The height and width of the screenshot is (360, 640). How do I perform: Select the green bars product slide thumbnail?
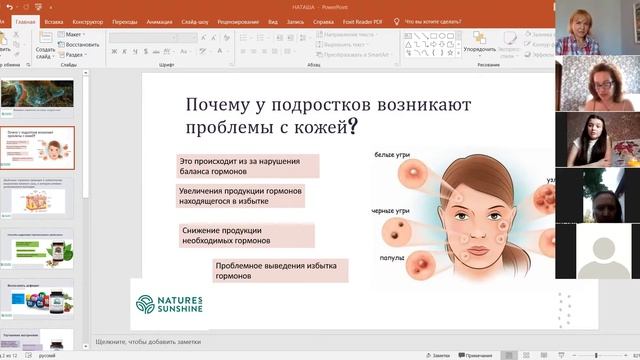(37, 250)
